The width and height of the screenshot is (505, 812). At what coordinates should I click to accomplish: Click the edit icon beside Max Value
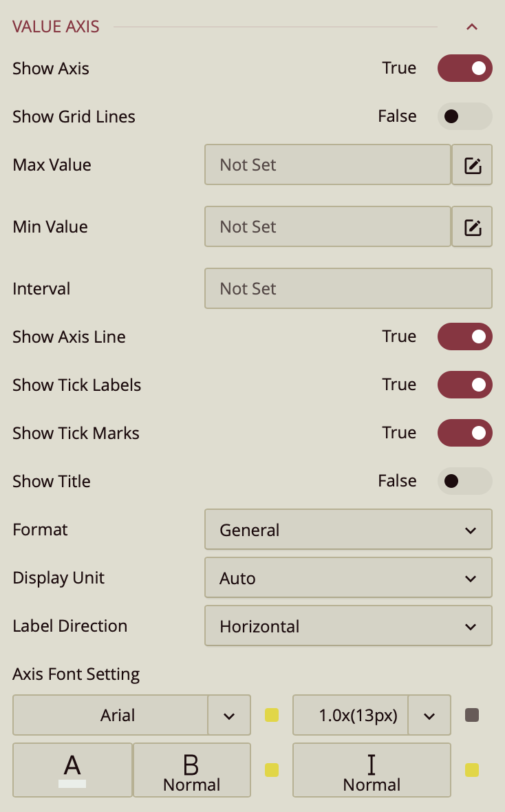[x=472, y=165]
